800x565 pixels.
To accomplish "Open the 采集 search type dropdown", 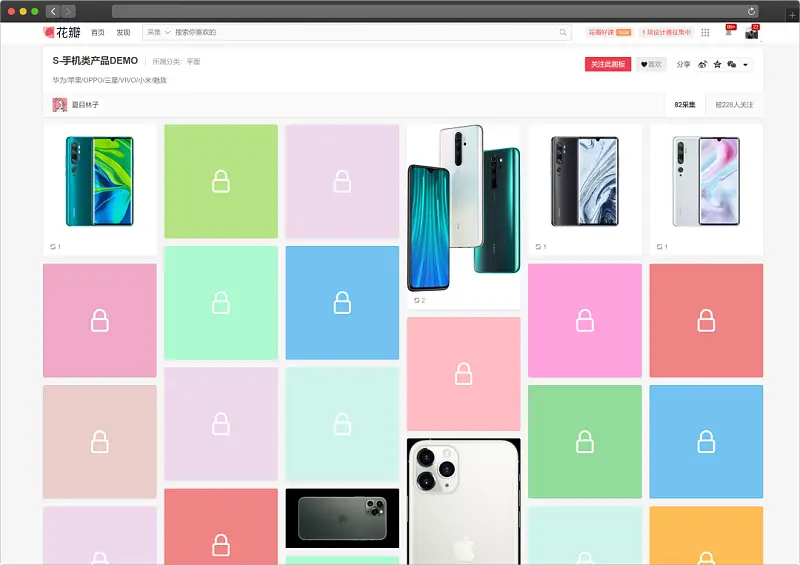I will pos(158,32).
